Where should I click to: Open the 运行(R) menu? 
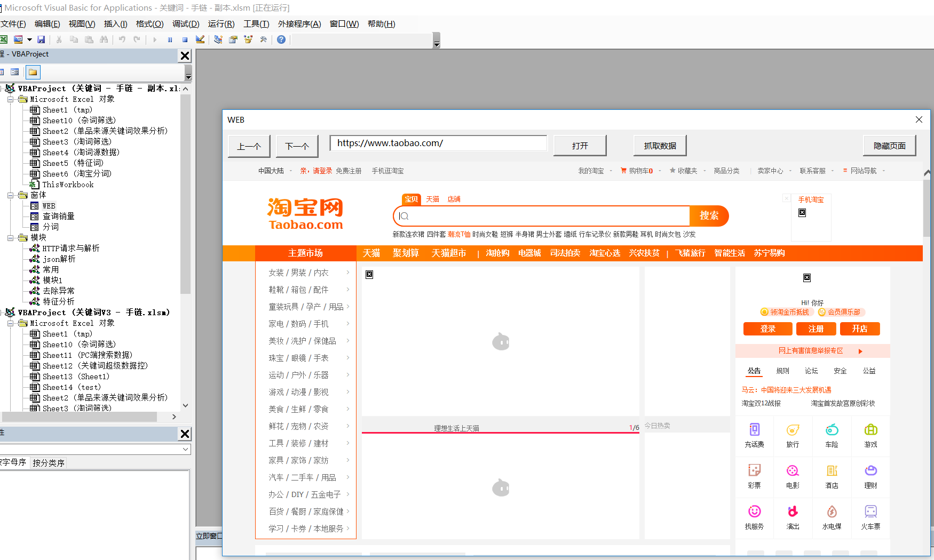tap(221, 24)
